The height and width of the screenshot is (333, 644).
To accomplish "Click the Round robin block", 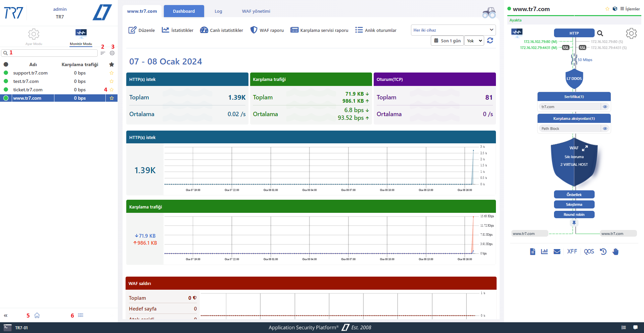I will point(574,215).
